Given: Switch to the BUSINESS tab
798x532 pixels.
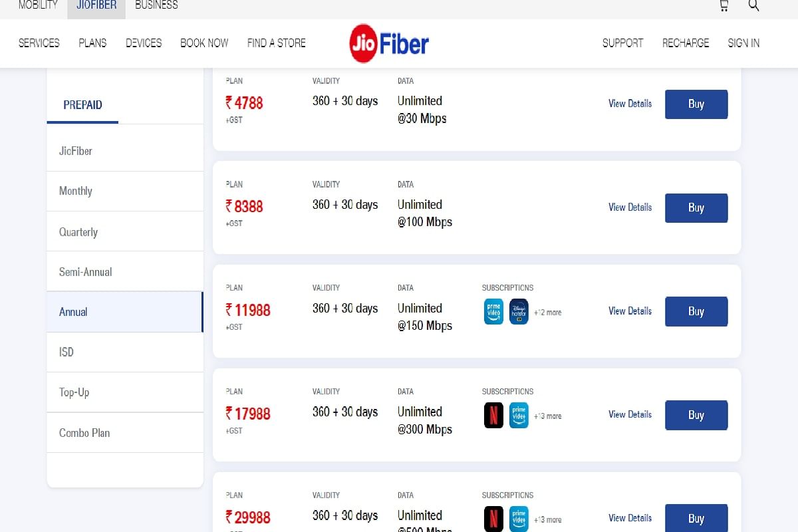Looking at the screenshot, I should [156, 5].
